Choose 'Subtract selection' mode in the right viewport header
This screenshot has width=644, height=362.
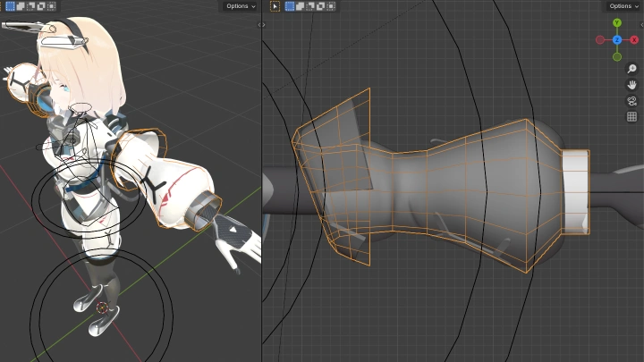pos(310,6)
